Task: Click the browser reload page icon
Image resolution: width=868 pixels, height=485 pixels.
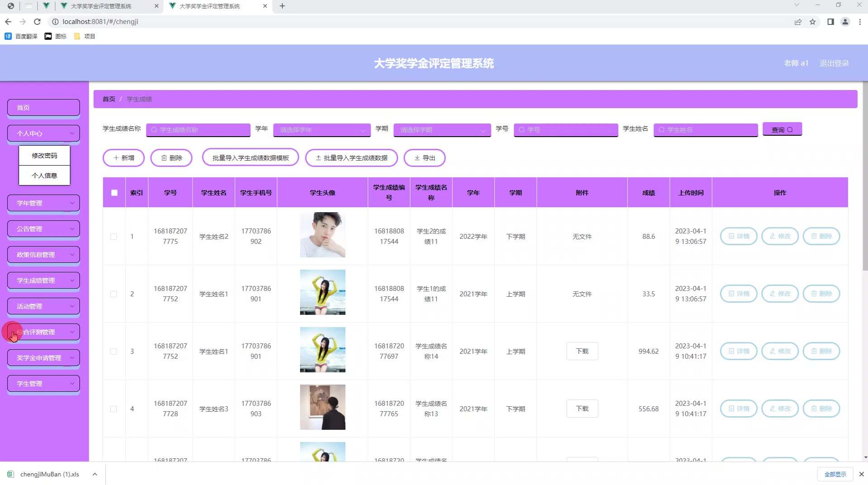Action: coord(38,22)
